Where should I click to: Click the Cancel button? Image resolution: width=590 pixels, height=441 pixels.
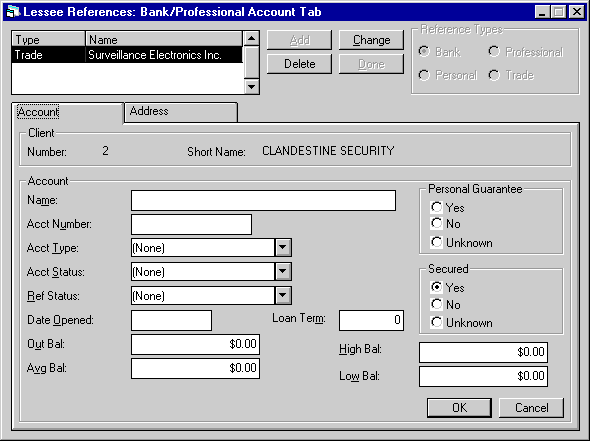click(531, 408)
